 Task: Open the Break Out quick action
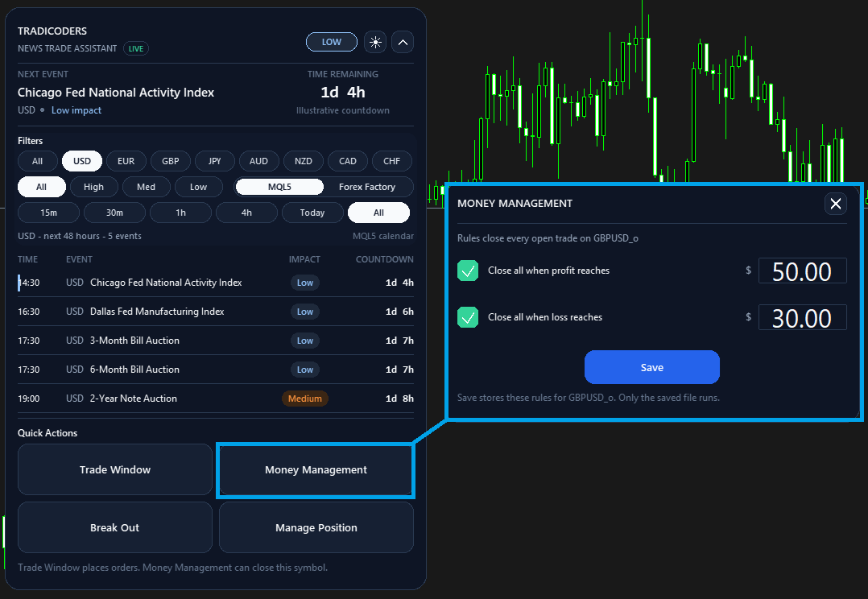pos(115,527)
